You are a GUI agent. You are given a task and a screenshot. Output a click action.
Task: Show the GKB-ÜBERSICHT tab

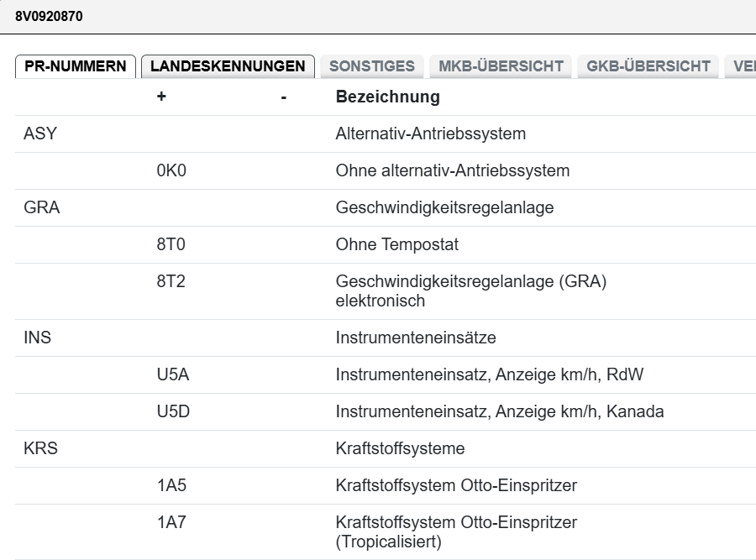[648, 66]
